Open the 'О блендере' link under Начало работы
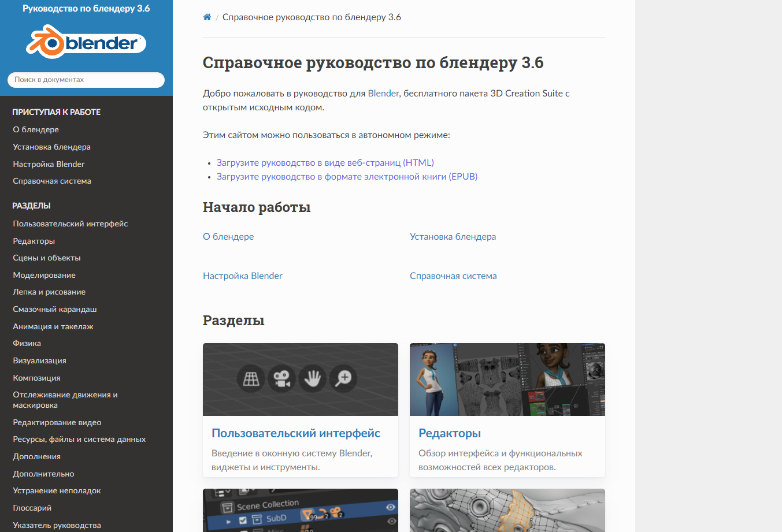782x532 pixels. coord(228,237)
